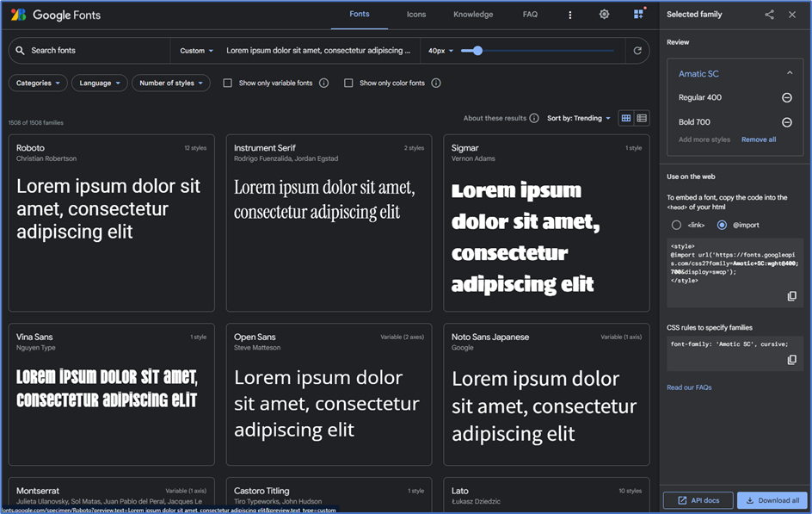Remove the Regular 400 style
The width and height of the screenshot is (812, 514).
click(786, 97)
